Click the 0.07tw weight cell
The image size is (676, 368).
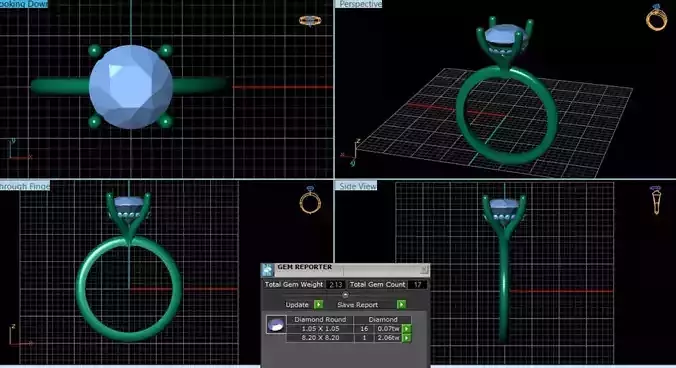click(388, 328)
